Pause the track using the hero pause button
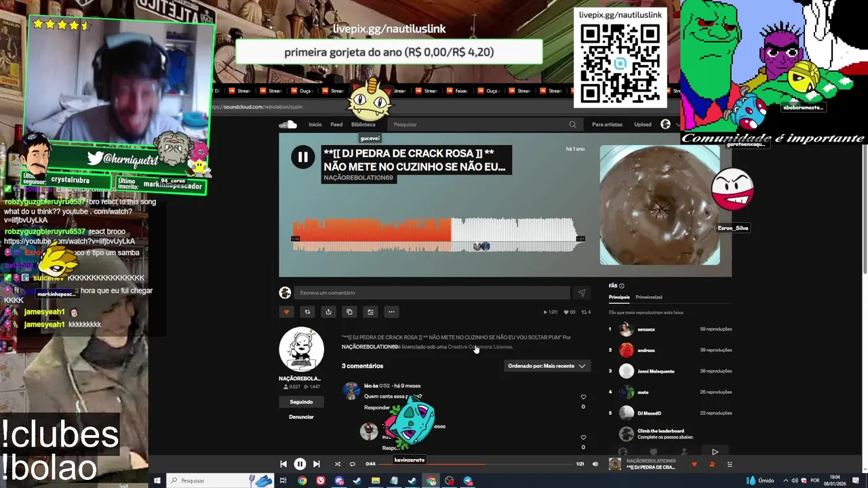Screen dimensions: 868x488 tap(302, 157)
